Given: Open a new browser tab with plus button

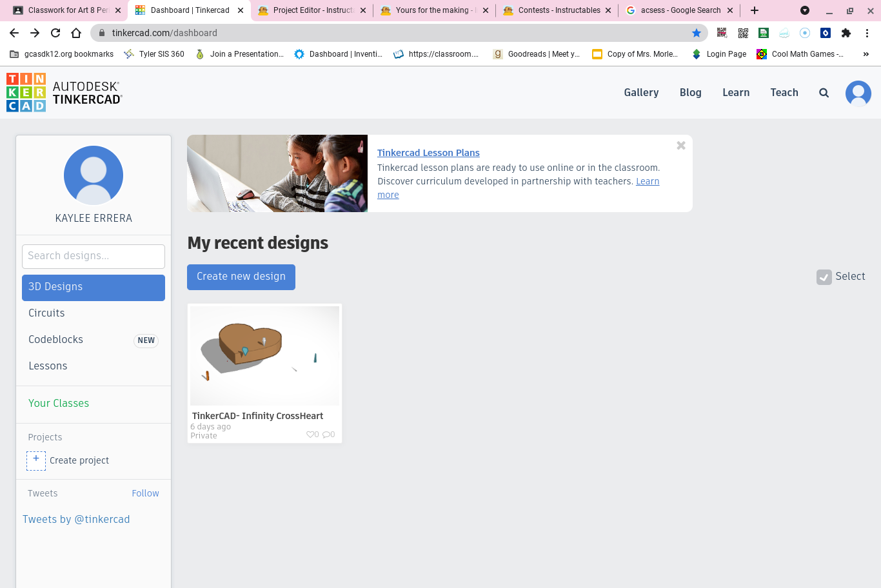Looking at the screenshot, I should coord(755,10).
